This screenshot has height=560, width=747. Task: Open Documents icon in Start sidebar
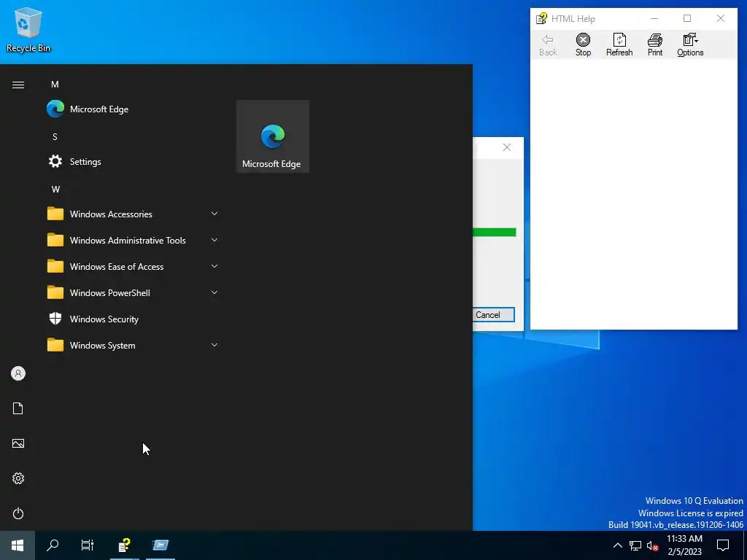(18, 408)
